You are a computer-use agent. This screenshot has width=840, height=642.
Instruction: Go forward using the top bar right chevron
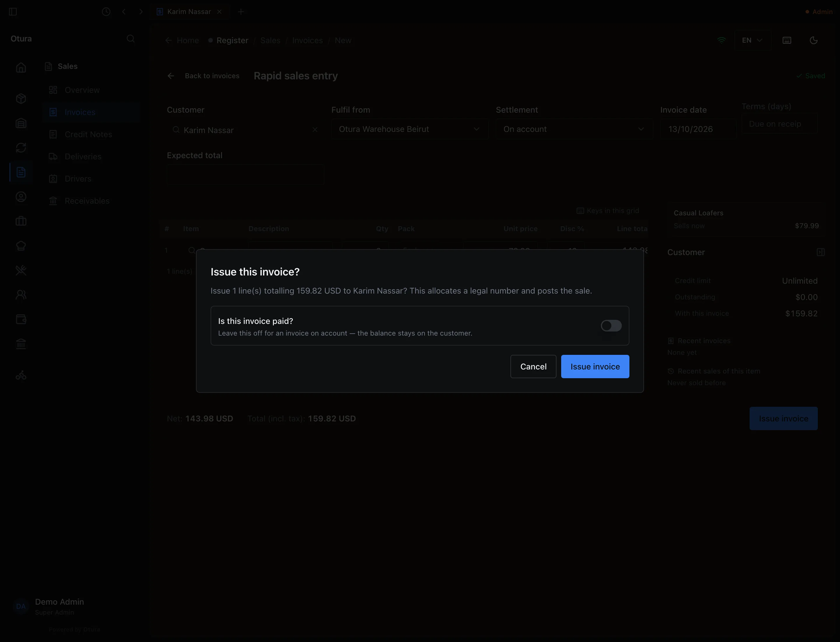point(141,12)
